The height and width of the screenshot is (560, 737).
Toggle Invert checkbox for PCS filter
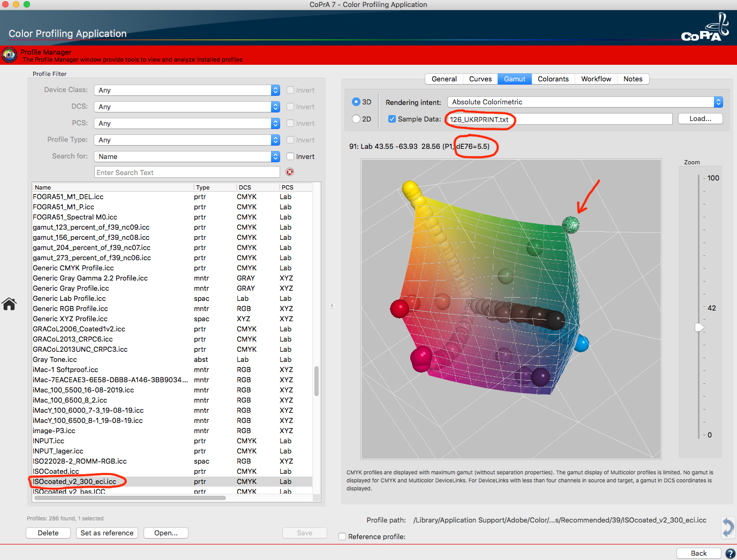point(290,123)
